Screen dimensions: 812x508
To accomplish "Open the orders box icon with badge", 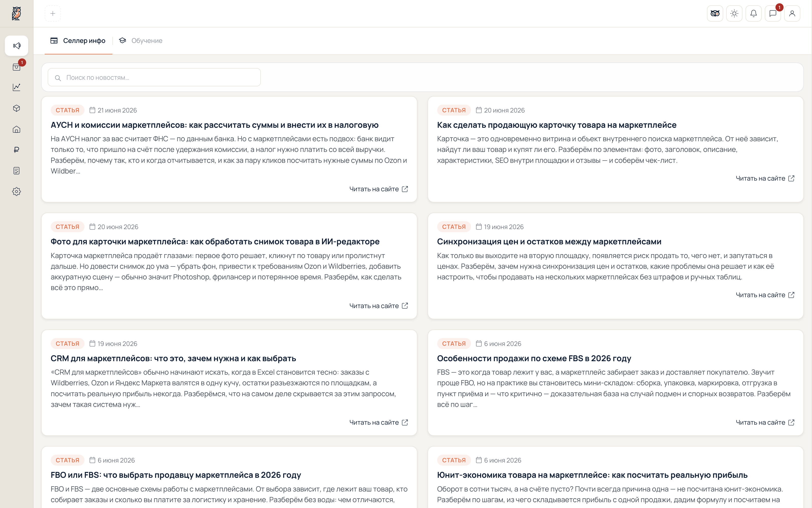I will pos(16,67).
